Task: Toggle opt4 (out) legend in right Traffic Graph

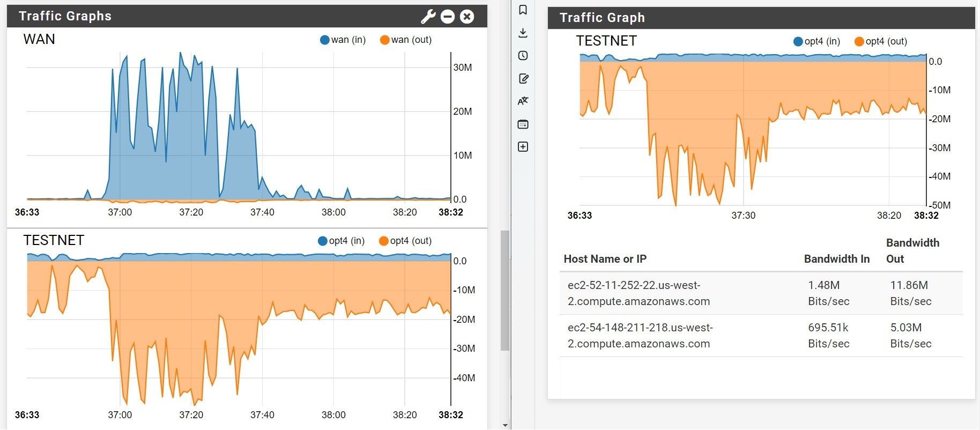Action: click(881, 41)
